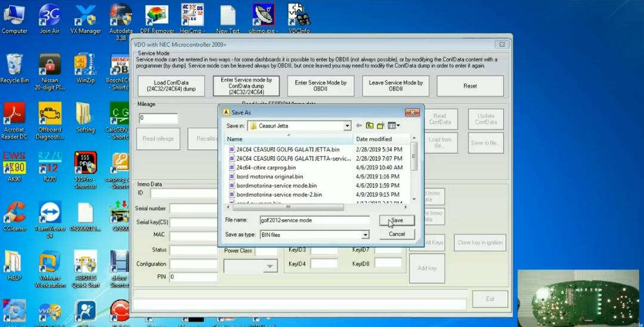Open 555Pro shortcut on desktop

[85, 171]
